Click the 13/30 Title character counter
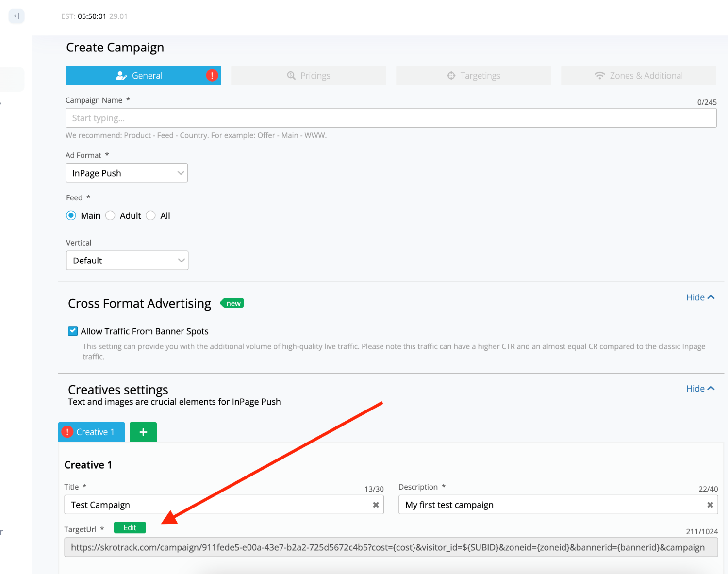 374,489
